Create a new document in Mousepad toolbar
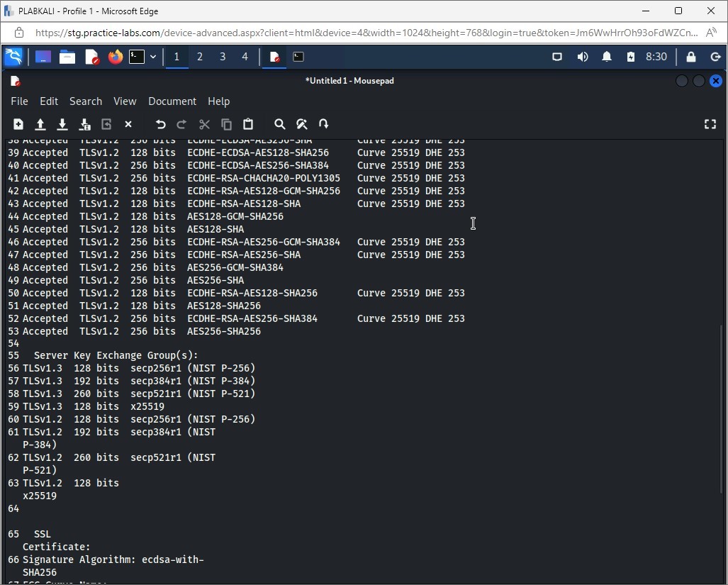This screenshot has width=728, height=585. [x=18, y=124]
